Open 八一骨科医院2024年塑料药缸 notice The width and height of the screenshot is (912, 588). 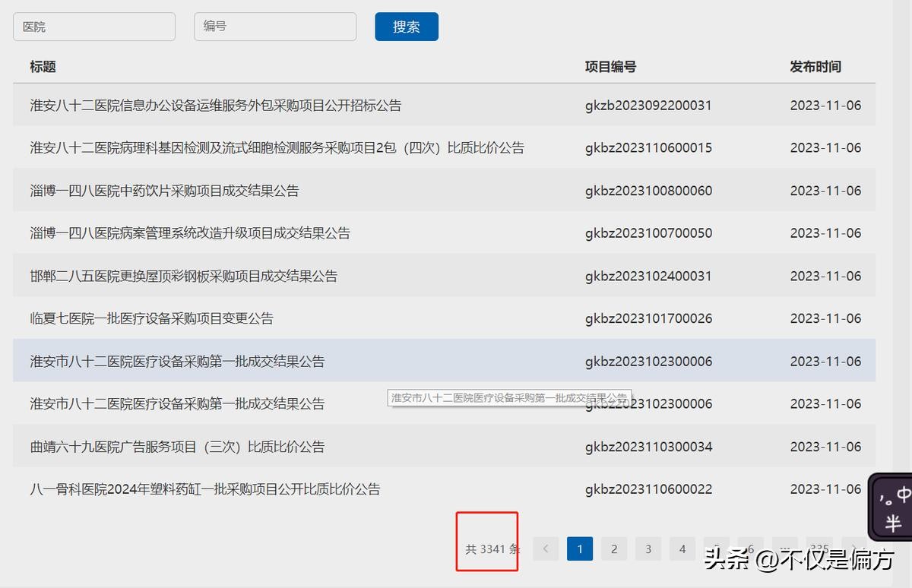[205, 489]
